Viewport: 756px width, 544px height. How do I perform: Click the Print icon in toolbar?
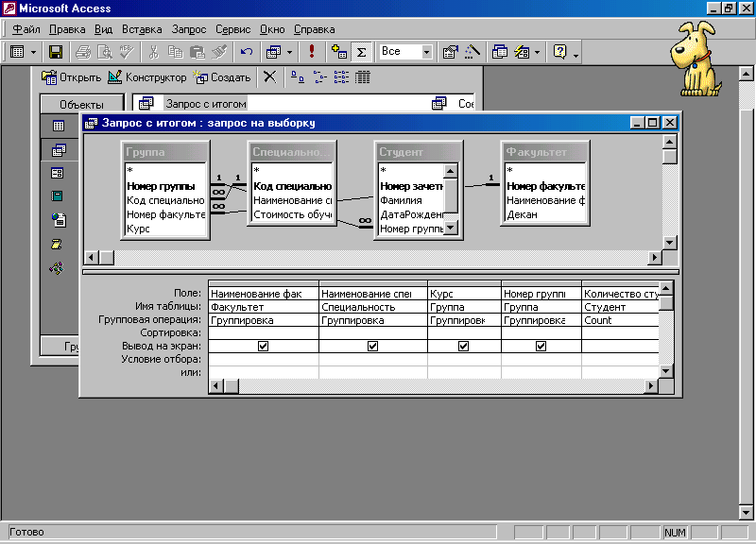pyautogui.click(x=83, y=52)
